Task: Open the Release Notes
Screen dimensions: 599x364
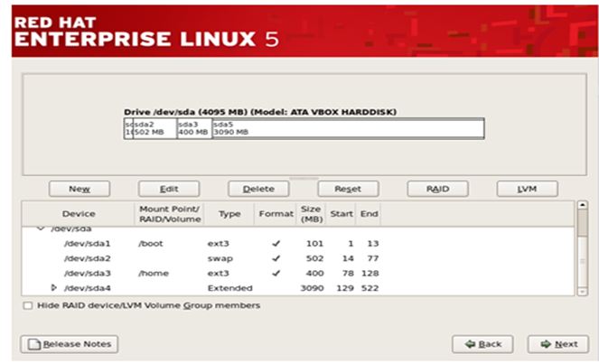Action: click(70, 344)
